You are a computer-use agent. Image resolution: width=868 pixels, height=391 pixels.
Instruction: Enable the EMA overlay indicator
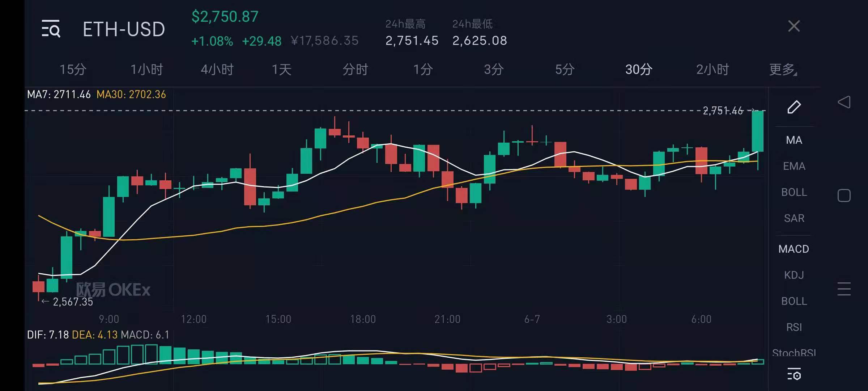(794, 166)
